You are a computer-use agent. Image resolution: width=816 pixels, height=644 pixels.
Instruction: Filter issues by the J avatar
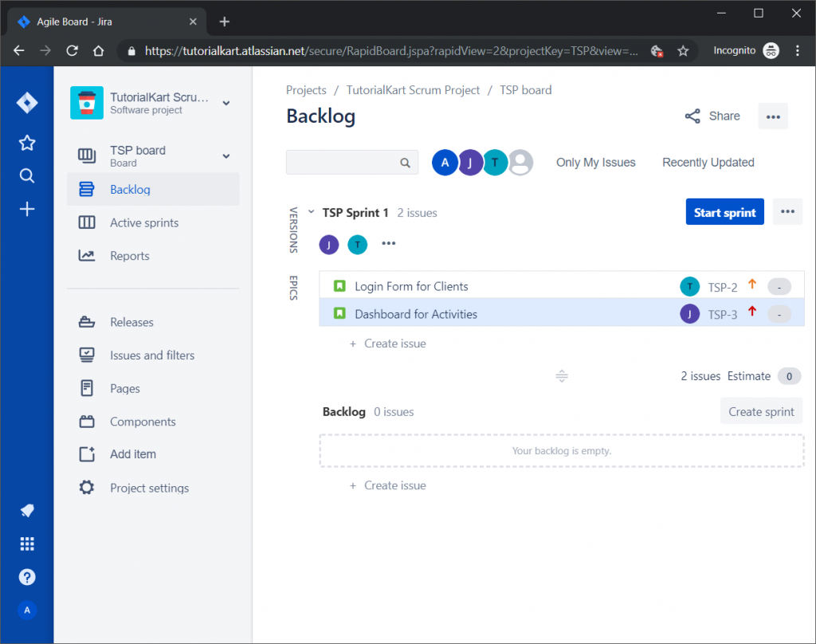click(470, 162)
